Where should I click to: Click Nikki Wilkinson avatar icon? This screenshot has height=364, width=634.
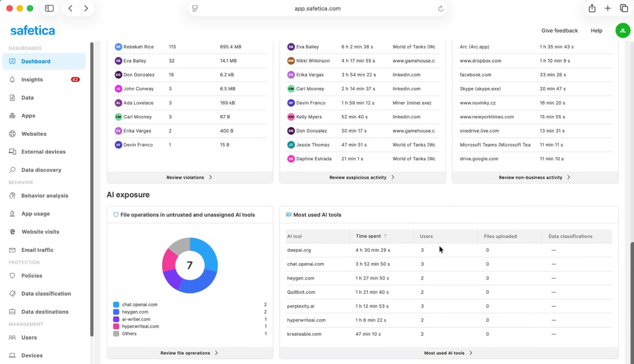coord(291,61)
